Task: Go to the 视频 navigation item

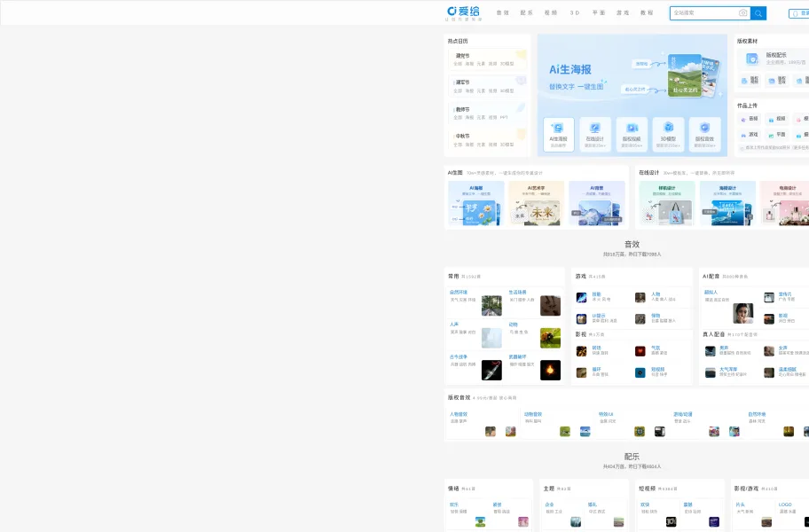Action: pyautogui.click(x=551, y=13)
